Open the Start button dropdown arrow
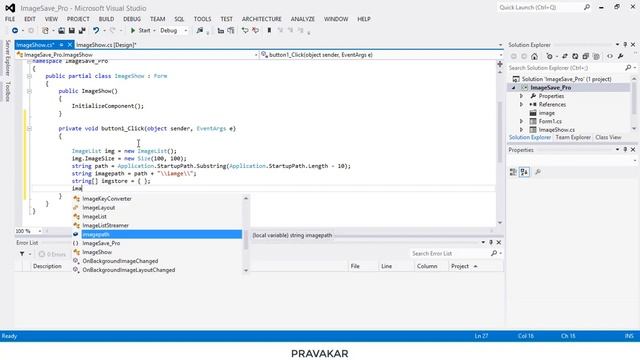This screenshot has height=360, width=640. (154, 31)
